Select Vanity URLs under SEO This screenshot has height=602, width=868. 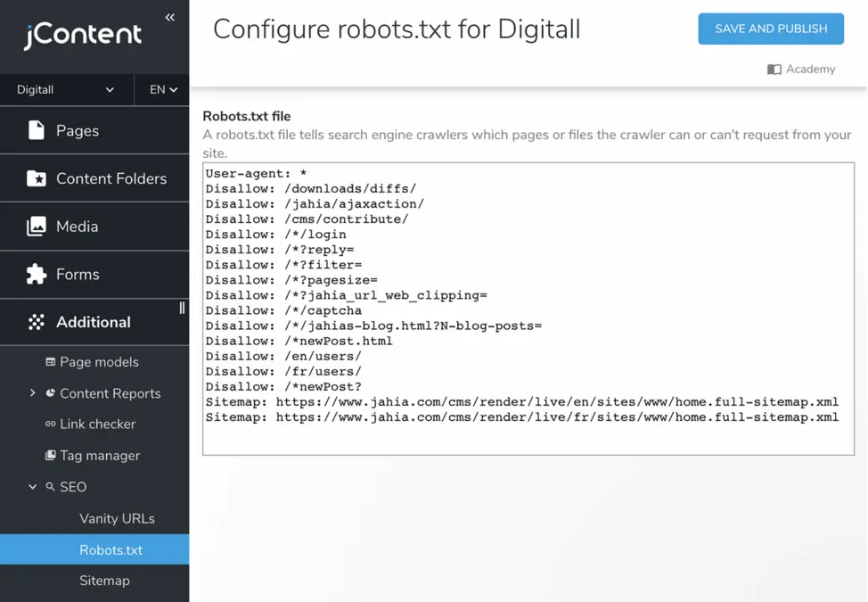(x=118, y=518)
